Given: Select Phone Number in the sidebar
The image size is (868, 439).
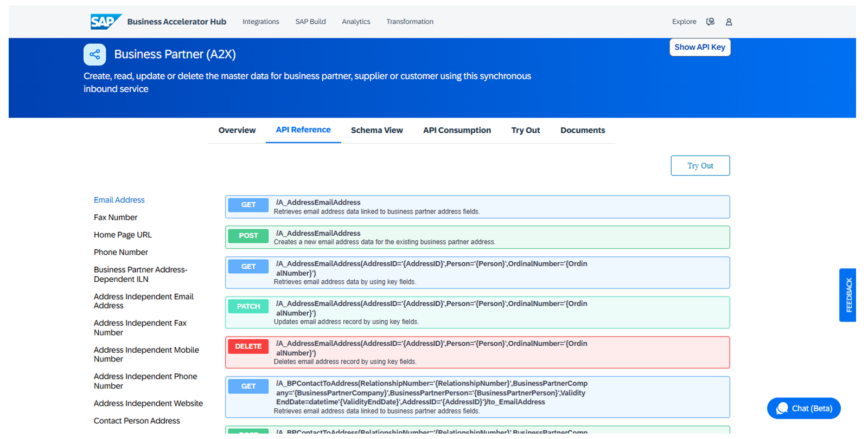Looking at the screenshot, I should [x=121, y=252].
